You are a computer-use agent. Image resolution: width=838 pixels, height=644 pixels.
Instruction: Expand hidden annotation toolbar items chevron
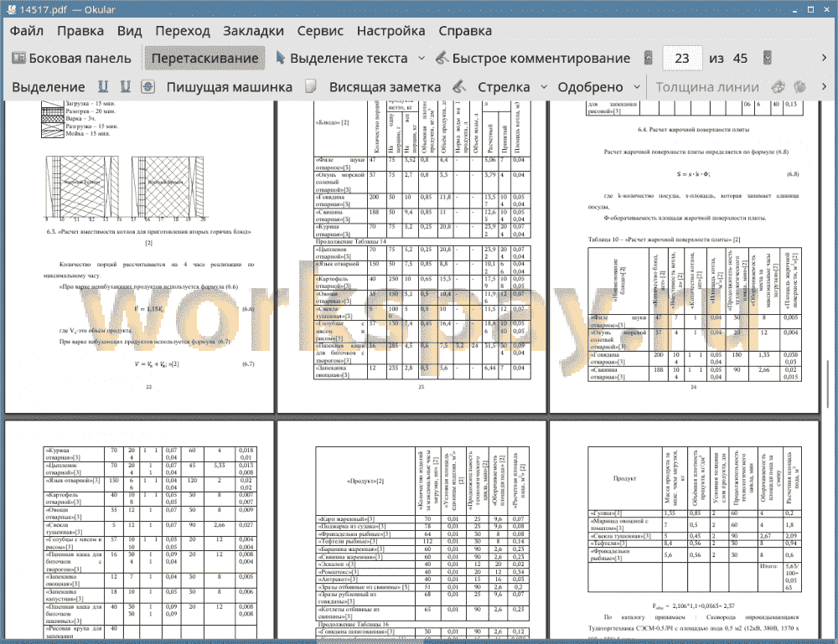pyautogui.click(x=824, y=86)
